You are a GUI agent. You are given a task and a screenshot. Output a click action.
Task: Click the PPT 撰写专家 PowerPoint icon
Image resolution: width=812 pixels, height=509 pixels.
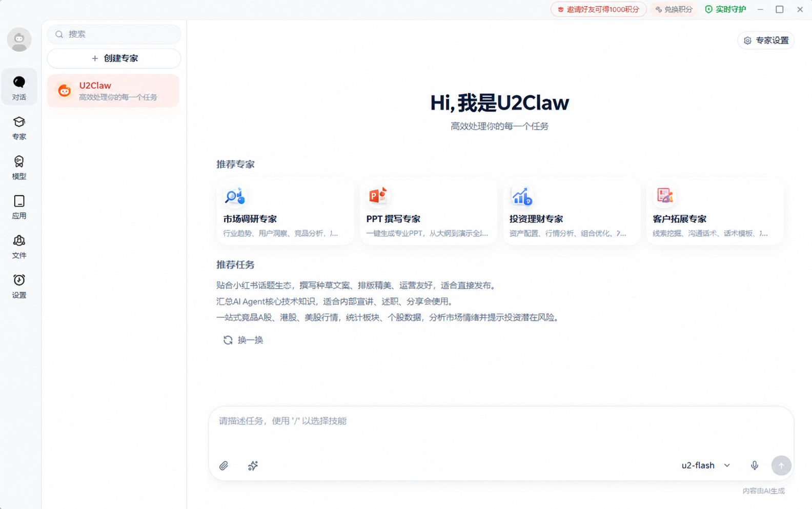click(x=378, y=196)
